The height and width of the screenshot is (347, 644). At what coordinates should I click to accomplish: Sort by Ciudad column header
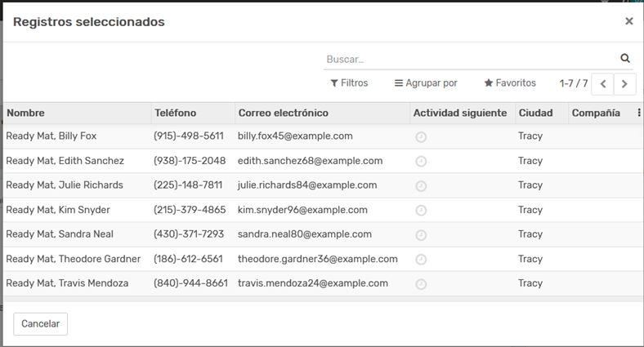tap(535, 113)
